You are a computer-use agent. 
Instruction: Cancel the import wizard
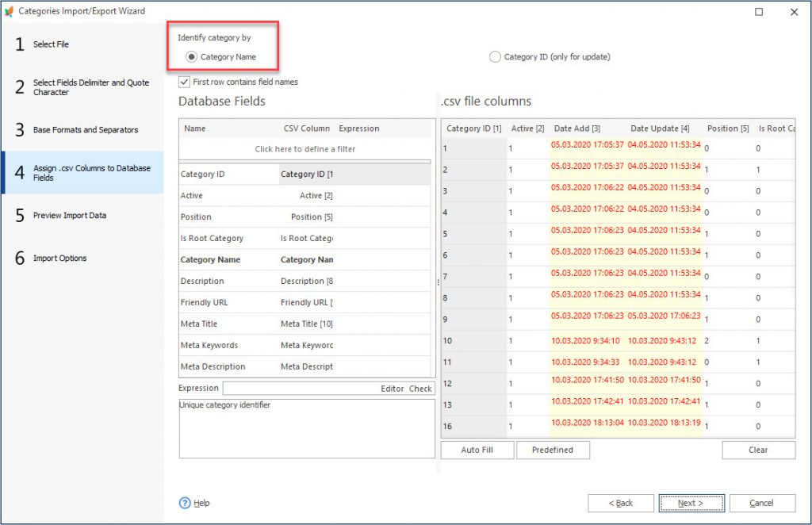point(761,502)
